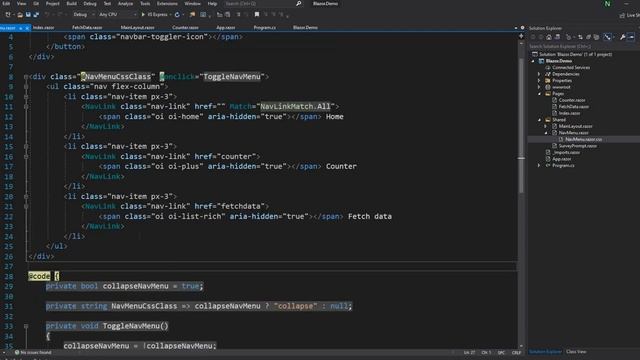Click the Solution Explorer Sync icon
The height and width of the screenshot is (360, 640).
click(581, 37)
